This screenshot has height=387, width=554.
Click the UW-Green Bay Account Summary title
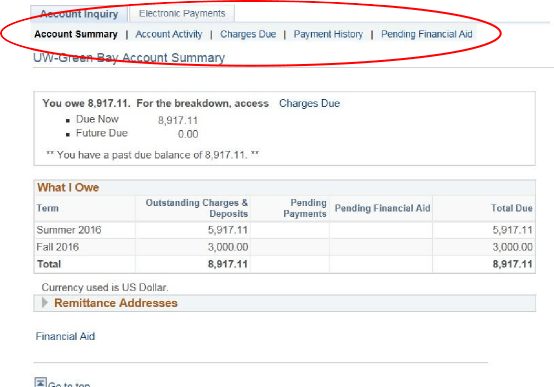(x=129, y=58)
